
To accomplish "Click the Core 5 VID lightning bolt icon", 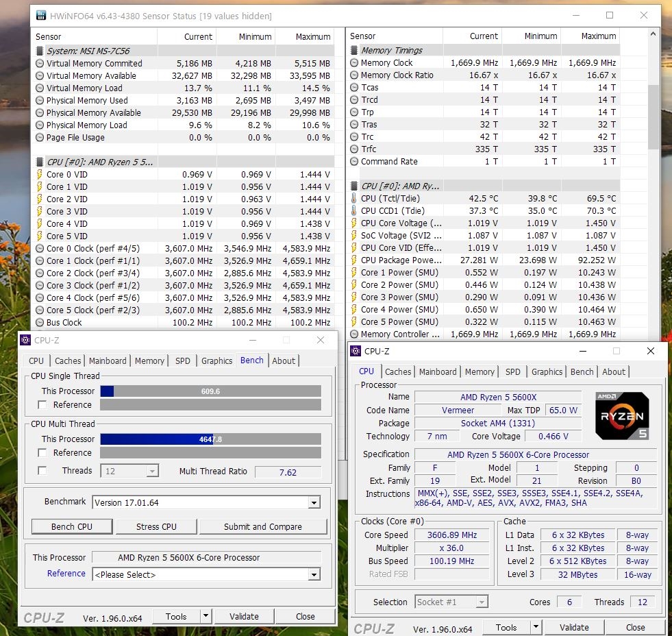I will pos(40,236).
